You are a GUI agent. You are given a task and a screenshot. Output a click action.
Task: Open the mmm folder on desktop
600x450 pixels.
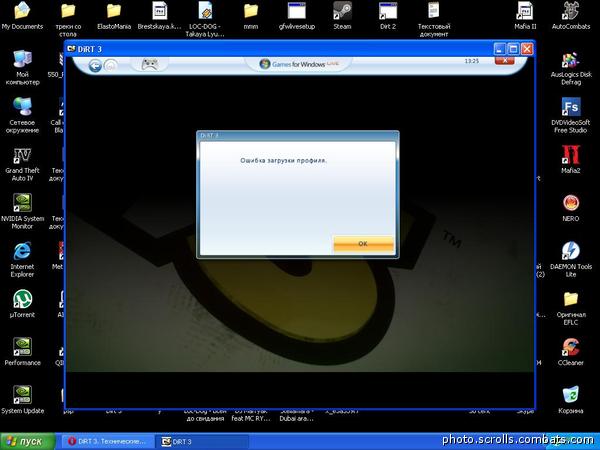[x=251, y=16]
